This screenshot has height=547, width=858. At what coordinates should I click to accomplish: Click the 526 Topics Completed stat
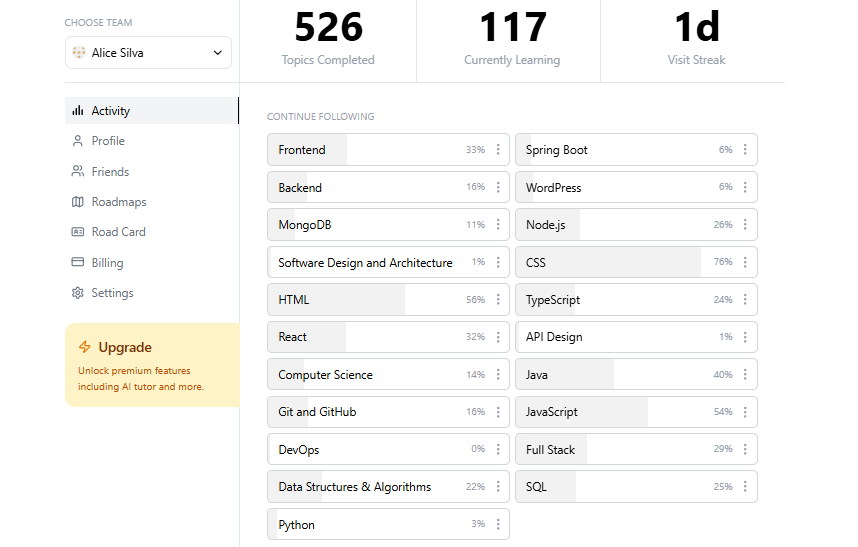point(328,38)
